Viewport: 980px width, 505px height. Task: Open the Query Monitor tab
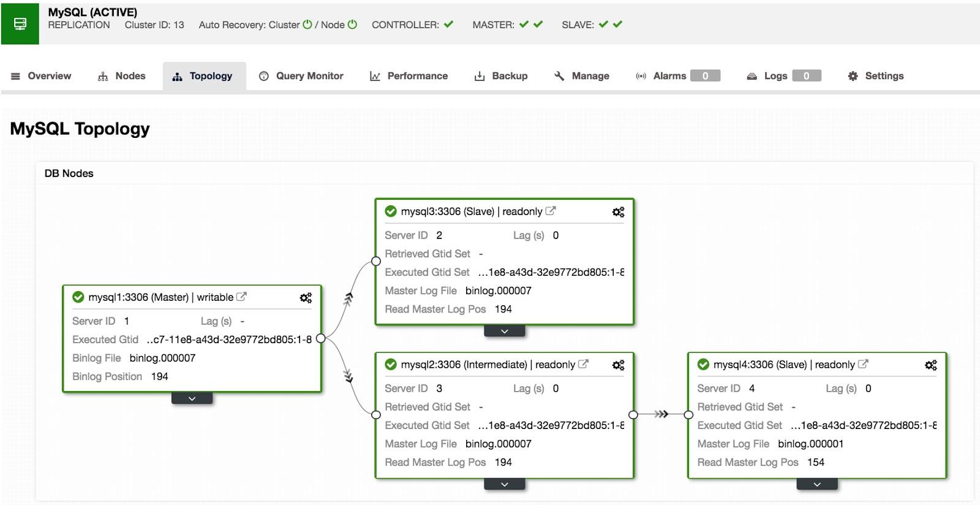pos(301,76)
